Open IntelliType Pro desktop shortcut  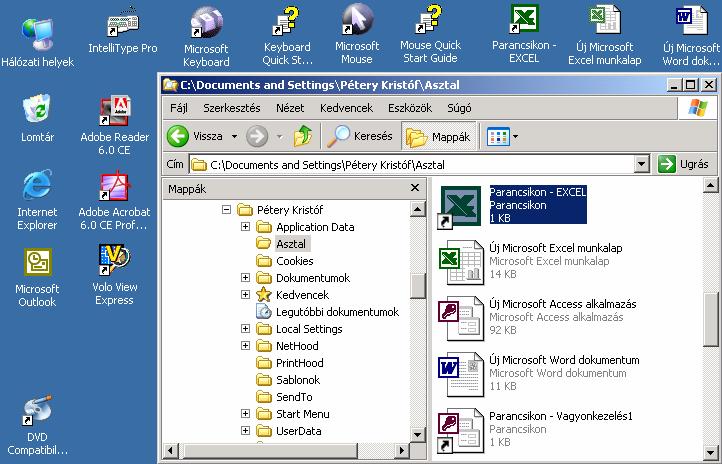[x=122, y=32]
